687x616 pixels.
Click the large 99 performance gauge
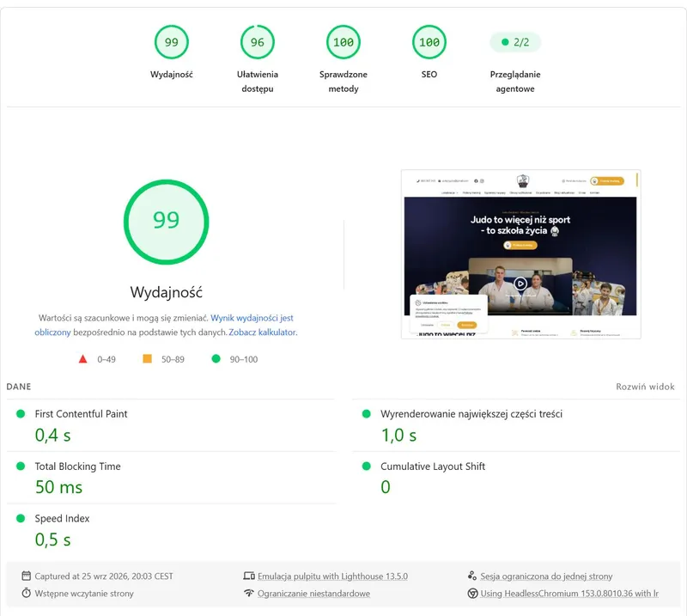coord(166,222)
